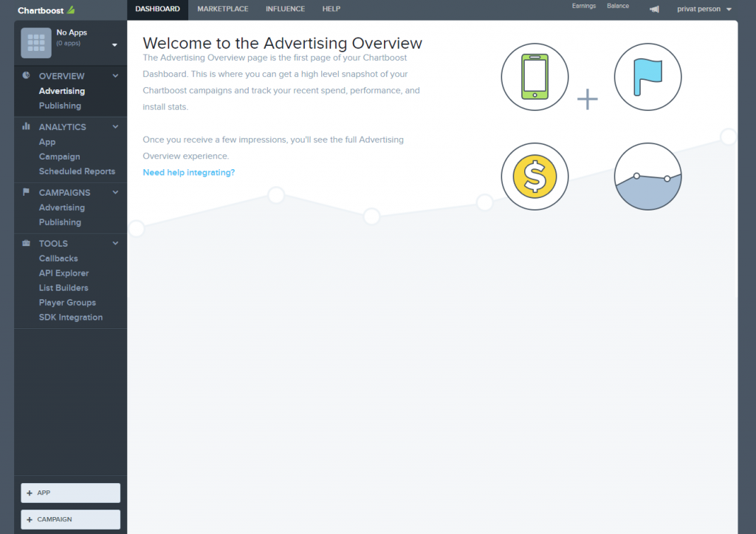The height and width of the screenshot is (534, 756).
Task: Click the Campaigns flag icon
Action: tap(27, 192)
